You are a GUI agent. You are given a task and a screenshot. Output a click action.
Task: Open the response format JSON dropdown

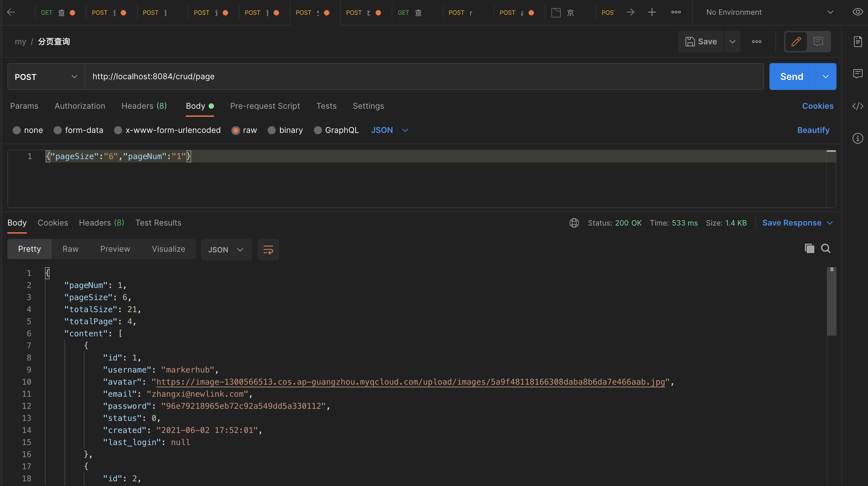point(226,250)
